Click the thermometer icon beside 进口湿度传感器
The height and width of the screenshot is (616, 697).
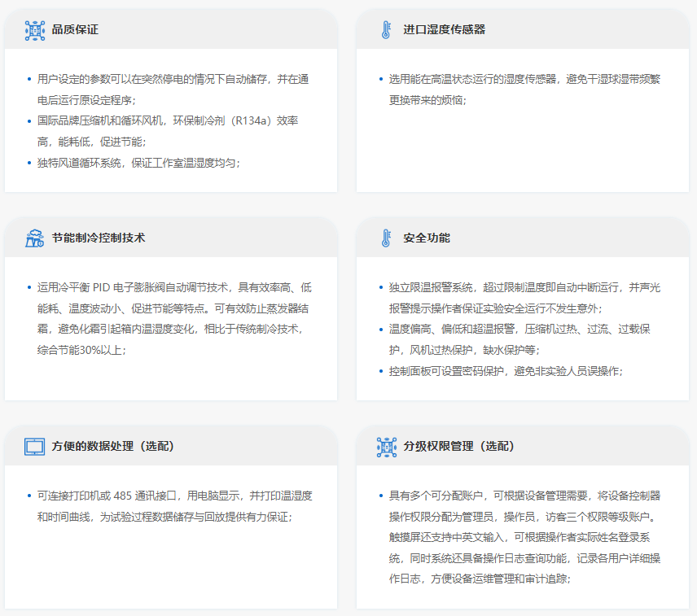click(386, 30)
